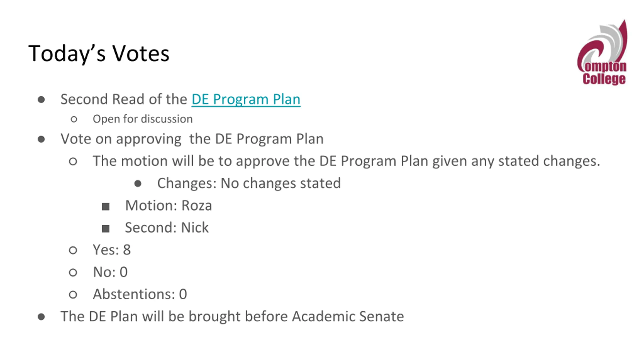This screenshot has width=644, height=362.
Task: Click the square bullet beside Second: Nick
Action: 106,229
